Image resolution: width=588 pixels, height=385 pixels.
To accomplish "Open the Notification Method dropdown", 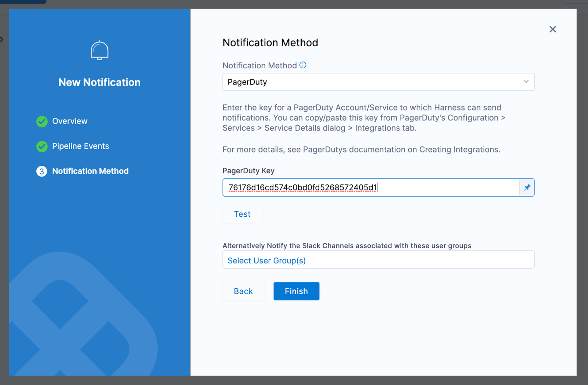I will [x=379, y=82].
